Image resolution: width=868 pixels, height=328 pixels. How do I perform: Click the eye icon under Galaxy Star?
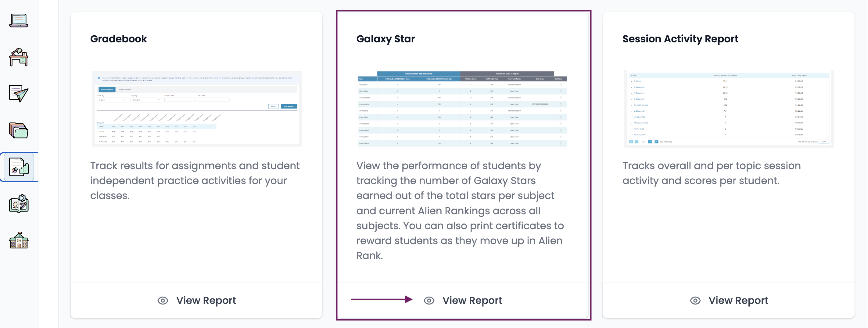tap(429, 300)
